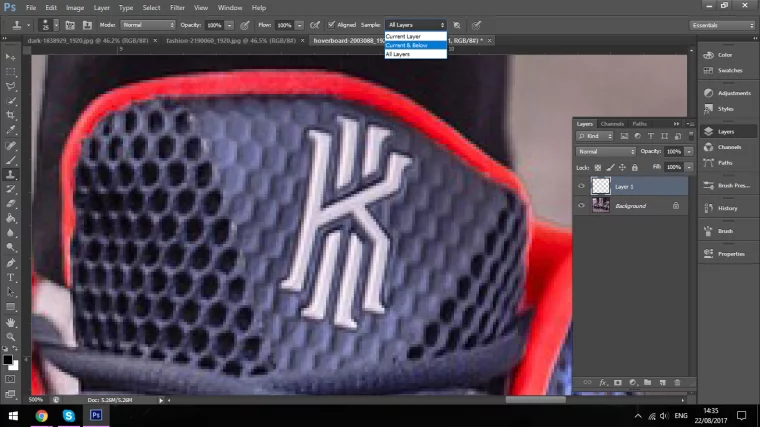This screenshot has width=760, height=427.
Task: Choose All Layers option in list
Action: (x=415, y=54)
